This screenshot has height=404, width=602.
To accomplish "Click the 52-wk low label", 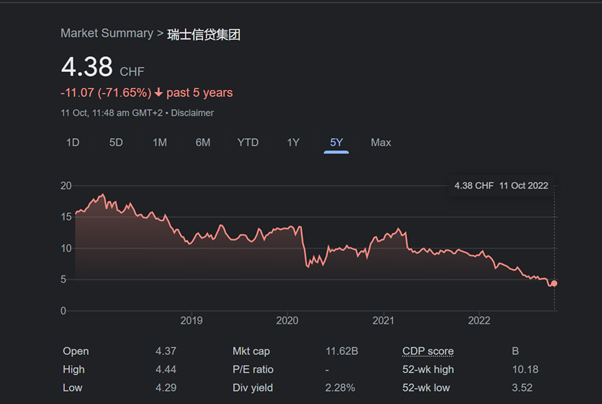I will click(426, 388).
